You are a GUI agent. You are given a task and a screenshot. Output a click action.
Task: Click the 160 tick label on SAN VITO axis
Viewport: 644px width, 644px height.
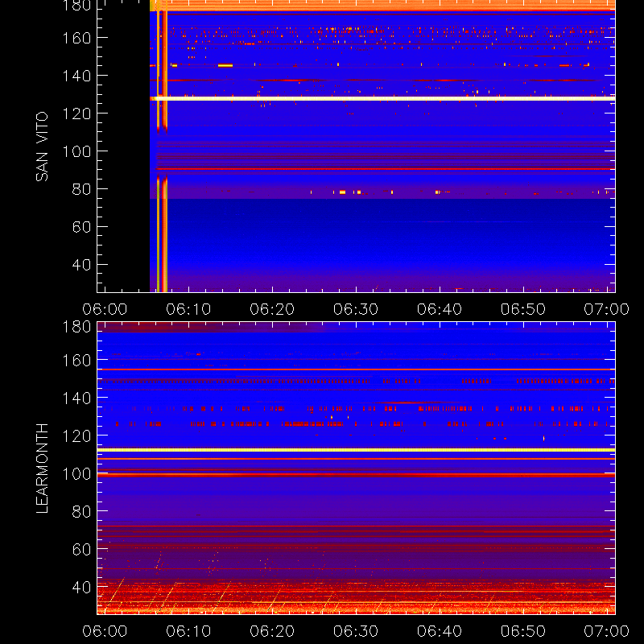click(x=76, y=38)
